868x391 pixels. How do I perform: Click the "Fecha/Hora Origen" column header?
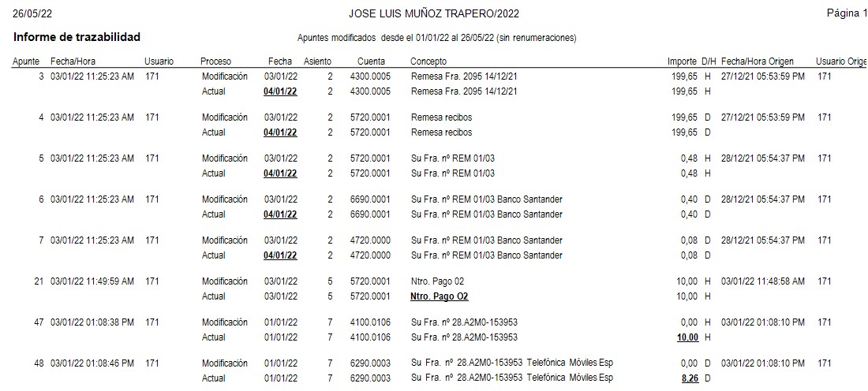click(x=758, y=61)
